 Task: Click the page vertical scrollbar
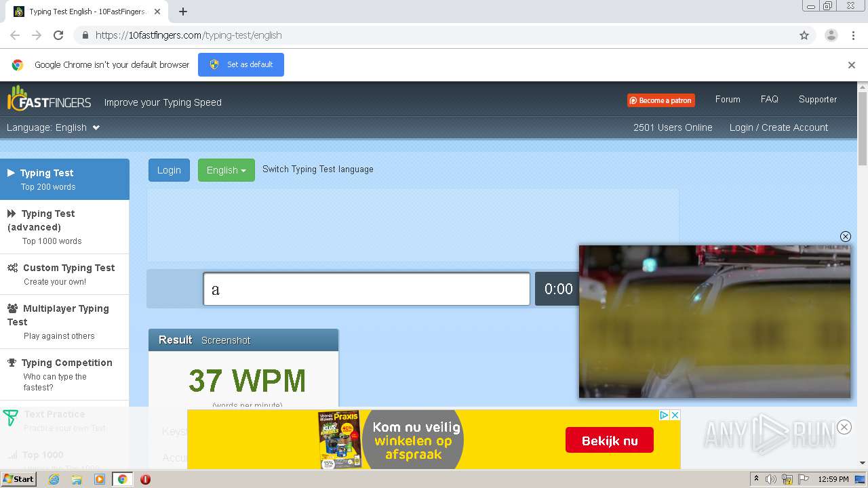pyautogui.click(x=863, y=129)
